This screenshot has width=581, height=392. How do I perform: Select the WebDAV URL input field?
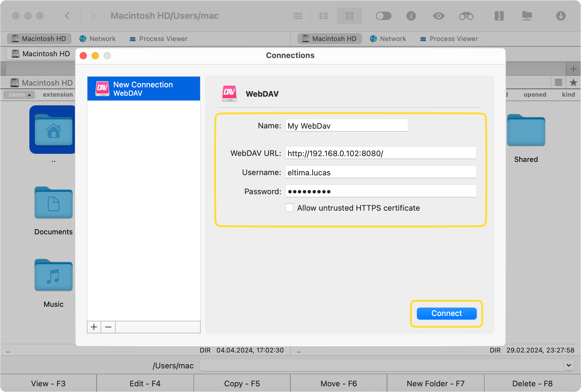click(380, 153)
